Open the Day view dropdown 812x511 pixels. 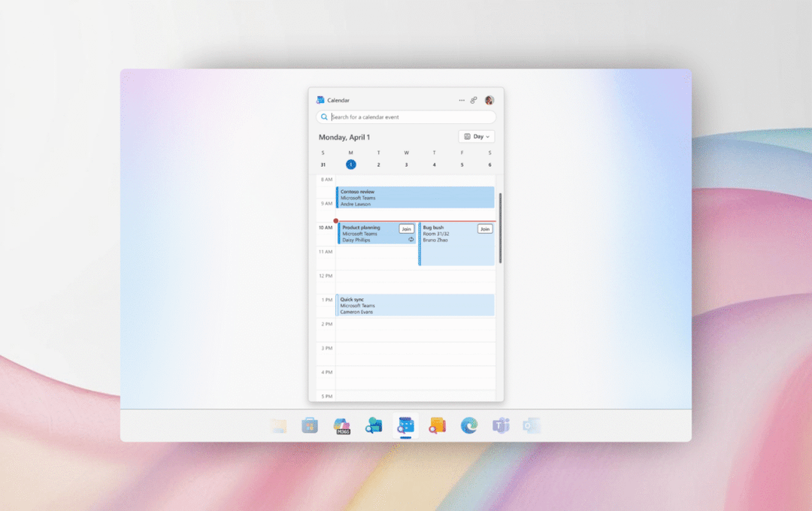tap(477, 136)
